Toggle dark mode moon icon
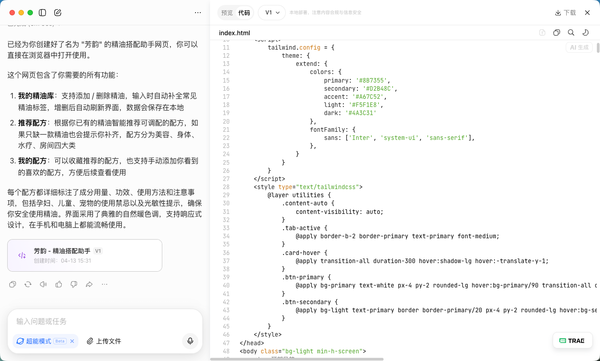600x361 pixels. pos(585,33)
